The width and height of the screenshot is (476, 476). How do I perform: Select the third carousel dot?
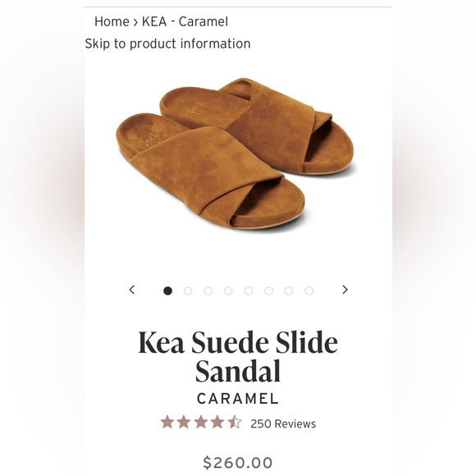click(x=208, y=291)
